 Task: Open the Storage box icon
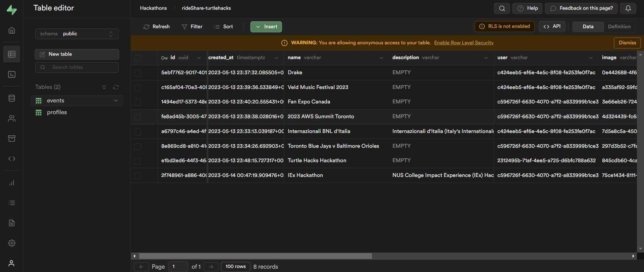coord(12,138)
